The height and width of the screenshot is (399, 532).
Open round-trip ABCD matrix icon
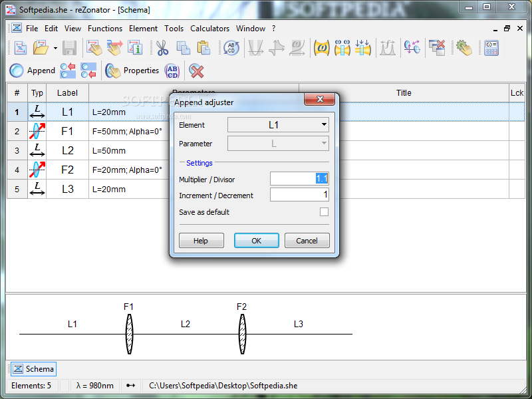click(x=231, y=48)
